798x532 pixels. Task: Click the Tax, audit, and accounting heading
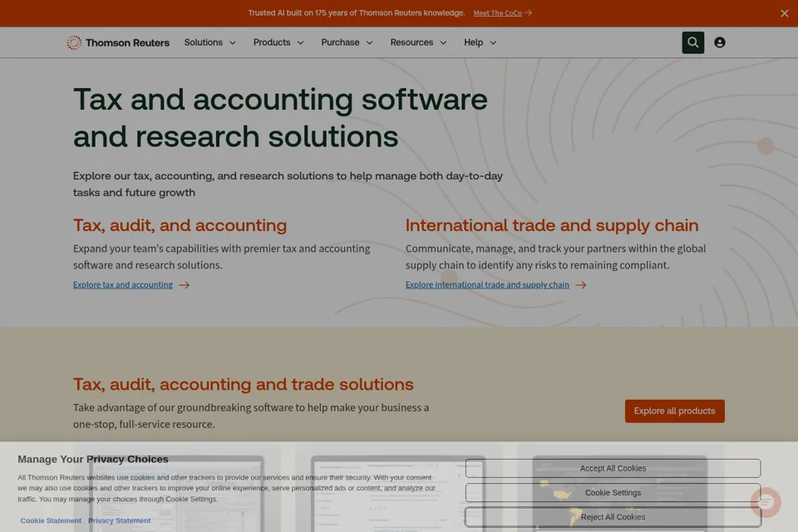tap(180, 225)
